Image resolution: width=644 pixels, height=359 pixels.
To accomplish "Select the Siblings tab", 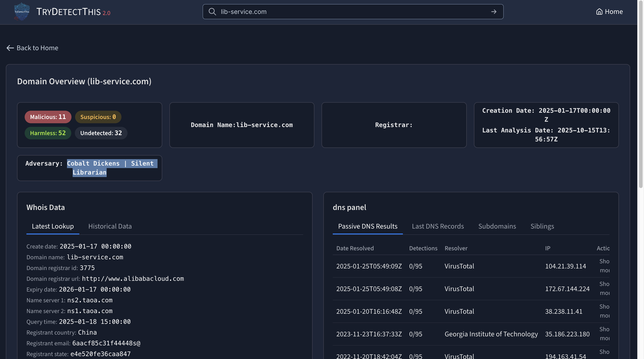I will coord(542,226).
